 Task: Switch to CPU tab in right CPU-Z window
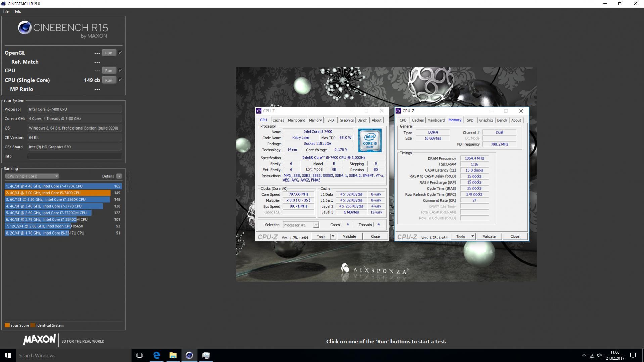click(x=403, y=120)
